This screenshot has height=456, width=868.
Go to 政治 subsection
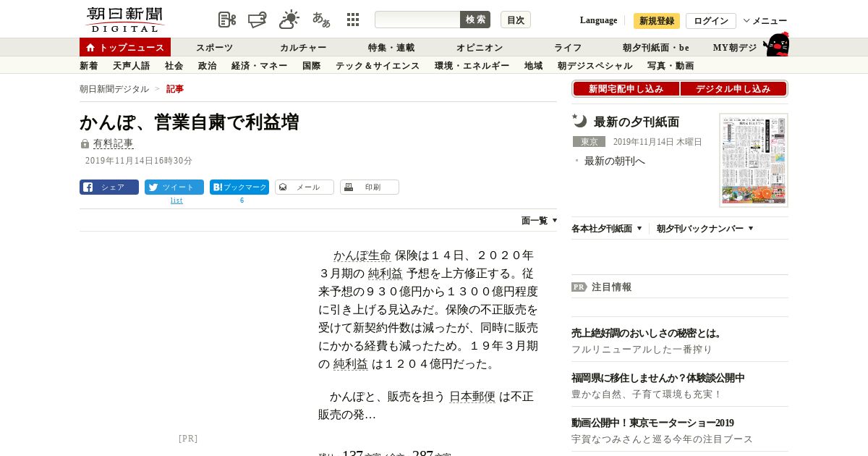208,66
